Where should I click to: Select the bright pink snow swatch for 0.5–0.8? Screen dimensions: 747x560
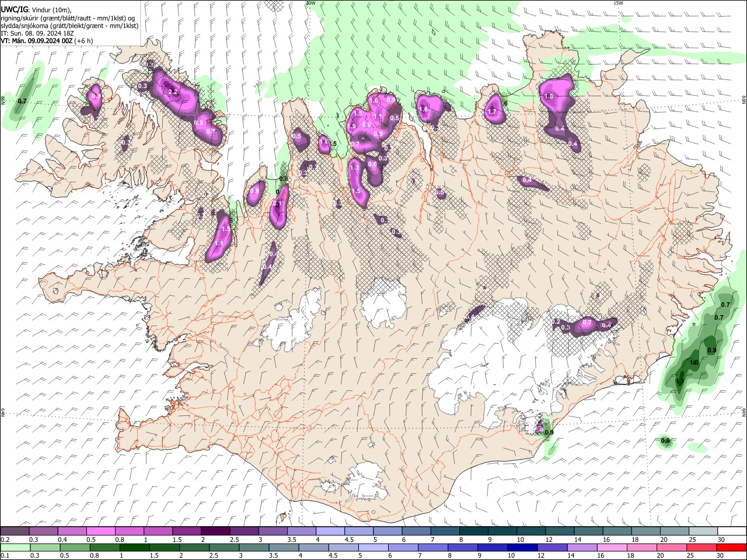tap(101, 531)
